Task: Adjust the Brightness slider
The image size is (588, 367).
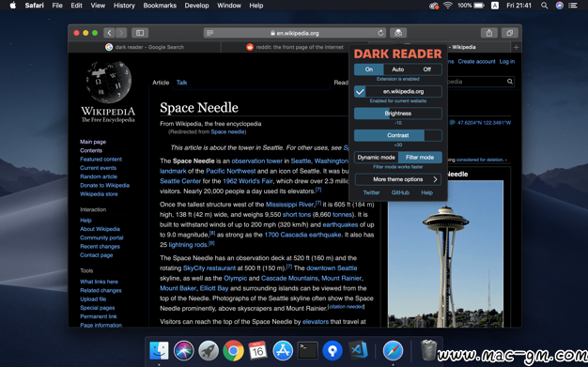Action: [398, 114]
